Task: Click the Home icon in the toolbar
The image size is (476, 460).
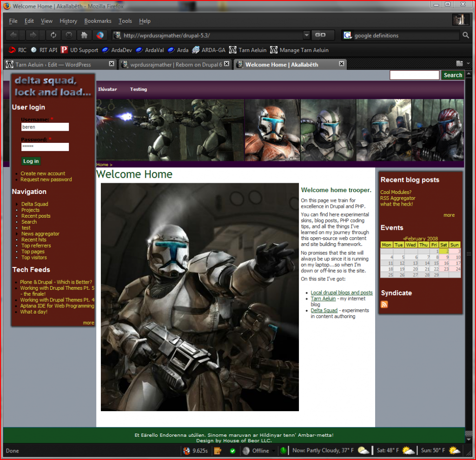Action: pos(84,35)
